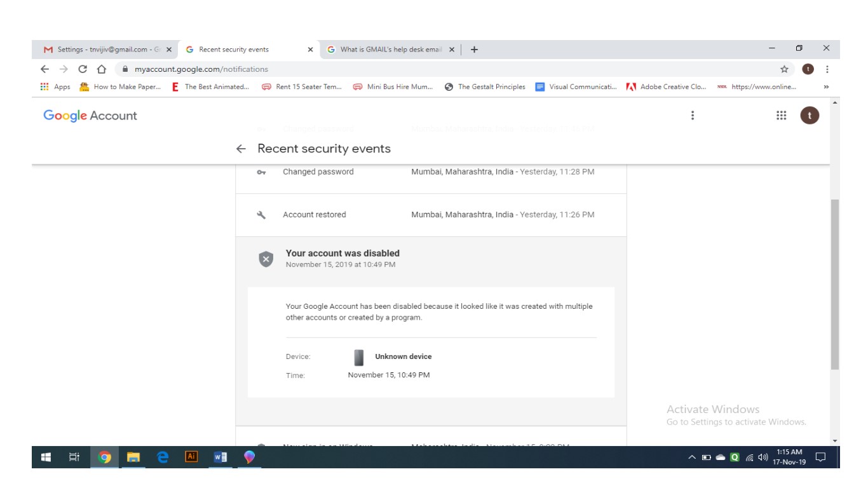Open File Explorer from the taskbar
Image resolution: width=868 pixels, height=488 pixels.
[x=133, y=457]
